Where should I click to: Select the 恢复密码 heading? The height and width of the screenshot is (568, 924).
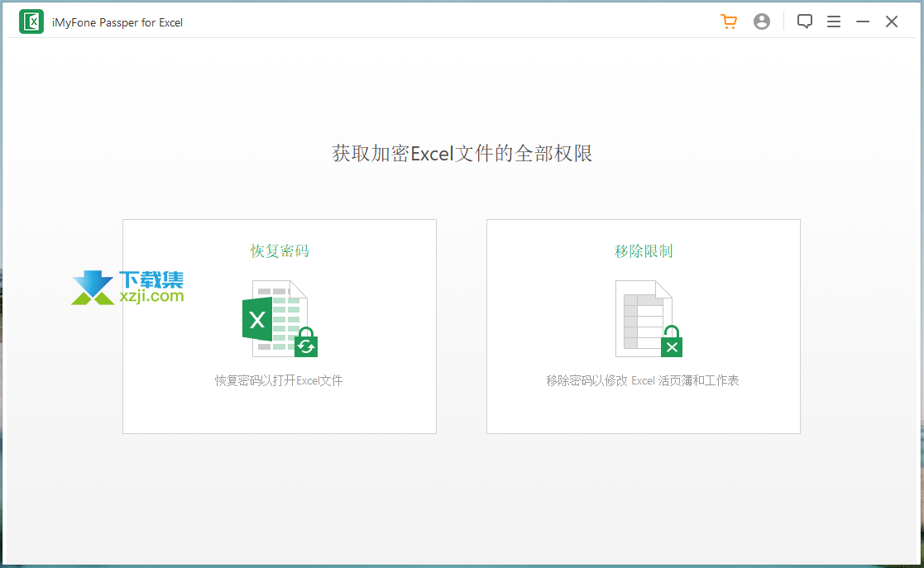pyautogui.click(x=280, y=251)
